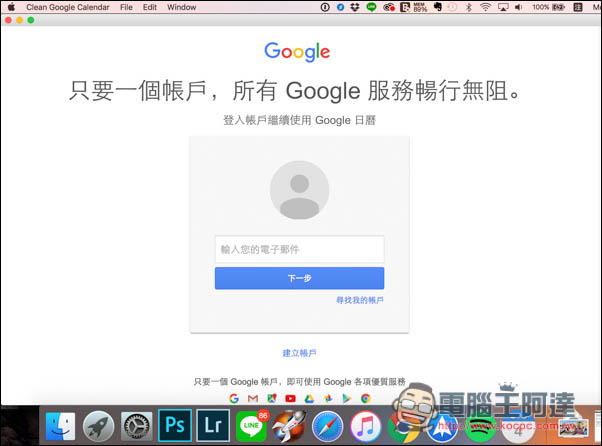Click the Gmail service icon
The width and height of the screenshot is (602, 446).
[x=253, y=398]
